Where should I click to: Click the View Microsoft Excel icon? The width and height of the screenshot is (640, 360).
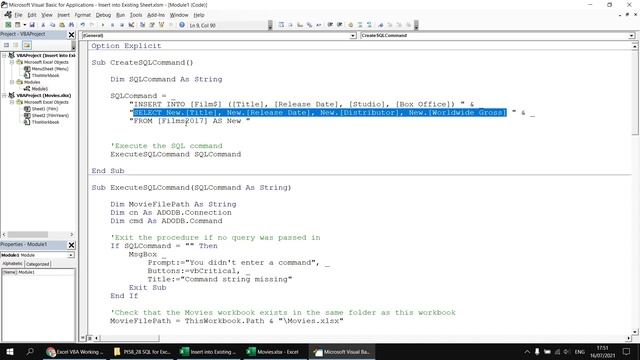click(8, 25)
